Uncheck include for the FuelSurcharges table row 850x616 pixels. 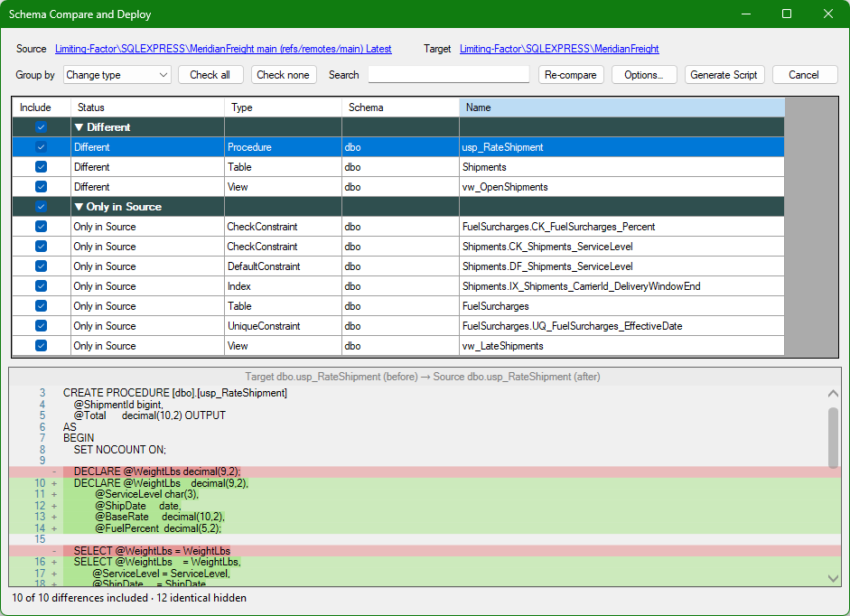pyautogui.click(x=42, y=306)
